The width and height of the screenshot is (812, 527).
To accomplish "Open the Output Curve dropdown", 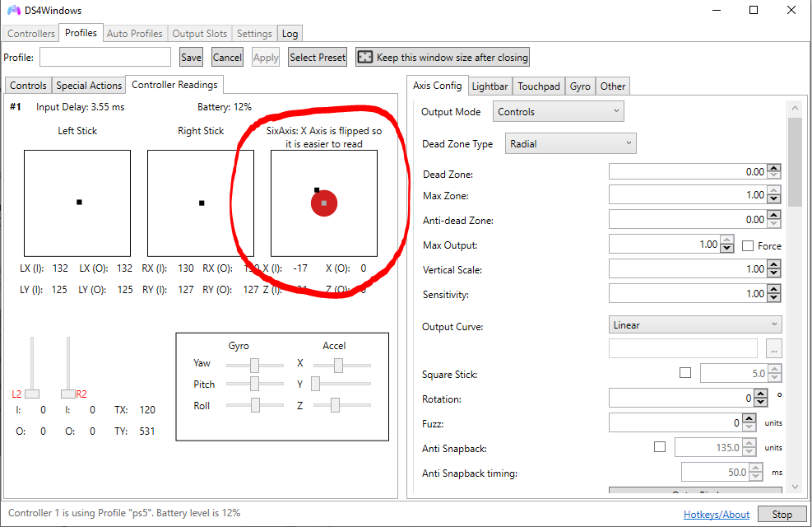I will (x=694, y=325).
